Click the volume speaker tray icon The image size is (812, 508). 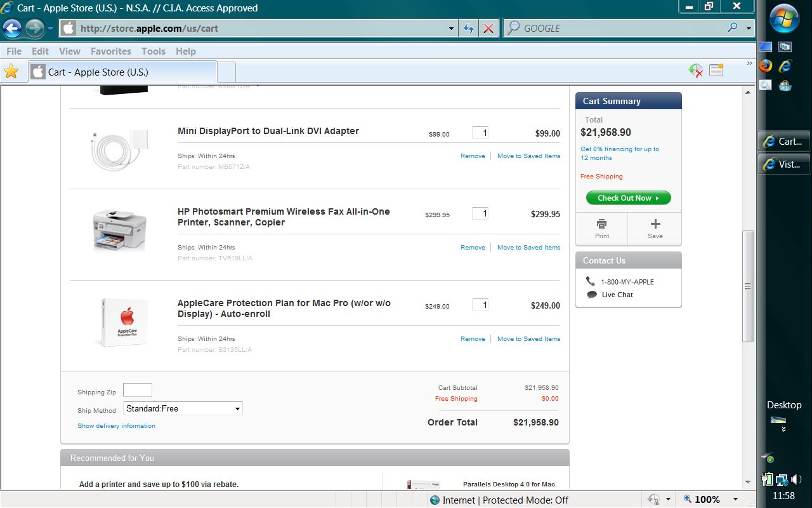click(x=797, y=479)
